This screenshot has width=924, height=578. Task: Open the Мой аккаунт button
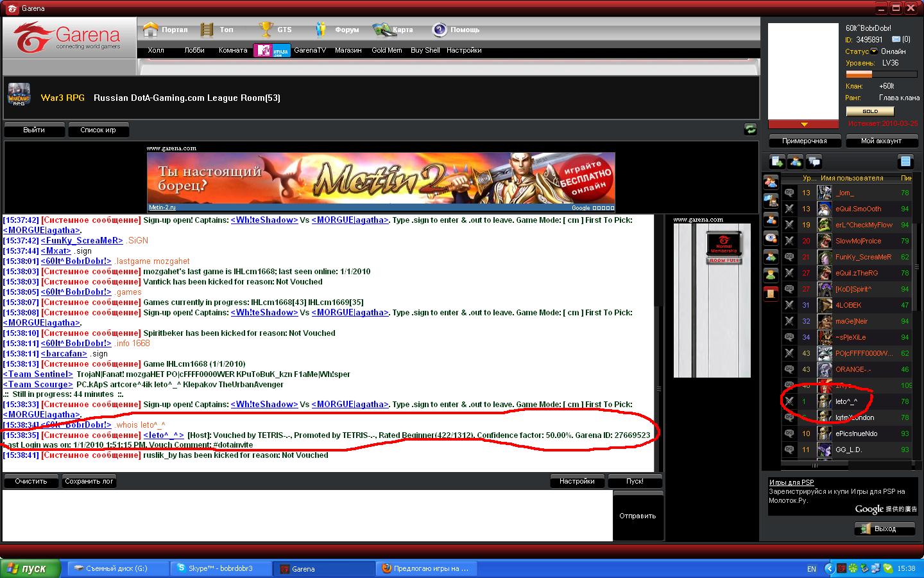(881, 141)
